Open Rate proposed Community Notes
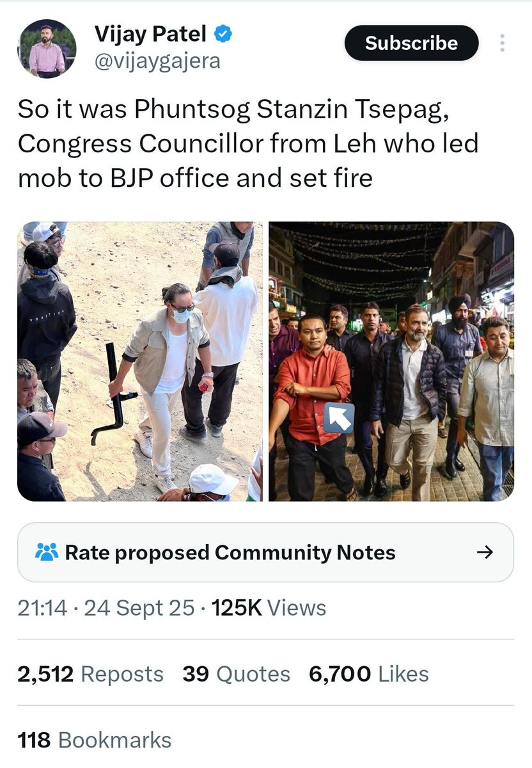Screen dimensions: 532x768 (265, 552)
